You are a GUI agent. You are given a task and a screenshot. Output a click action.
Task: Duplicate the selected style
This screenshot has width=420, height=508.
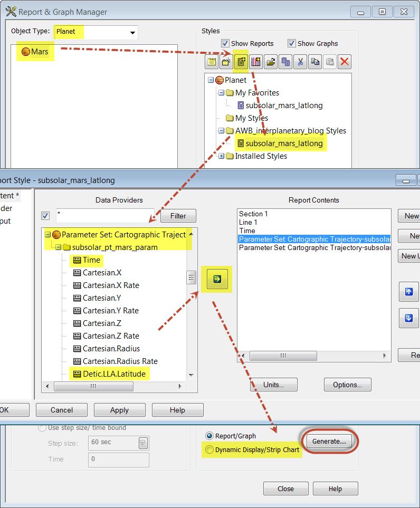tap(285, 62)
